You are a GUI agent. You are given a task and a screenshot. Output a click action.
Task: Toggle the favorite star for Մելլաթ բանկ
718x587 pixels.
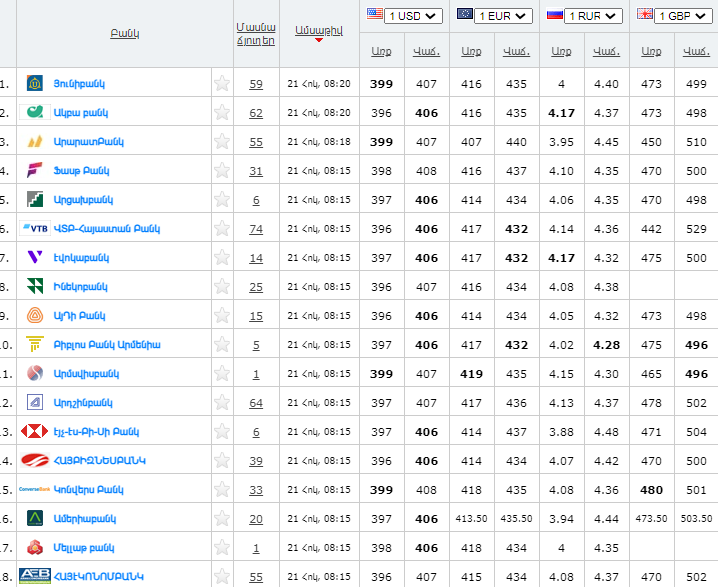pyautogui.click(x=222, y=547)
